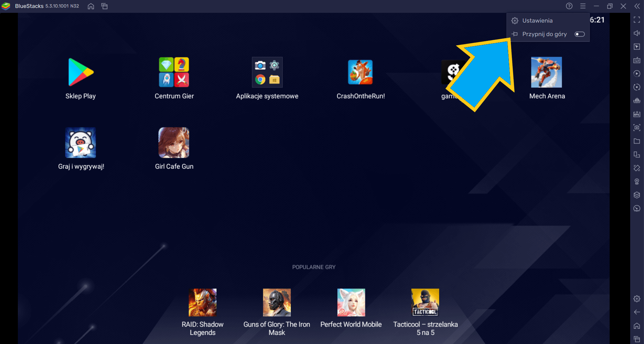Open the Sklep Play app
The image size is (644, 344).
81,72
